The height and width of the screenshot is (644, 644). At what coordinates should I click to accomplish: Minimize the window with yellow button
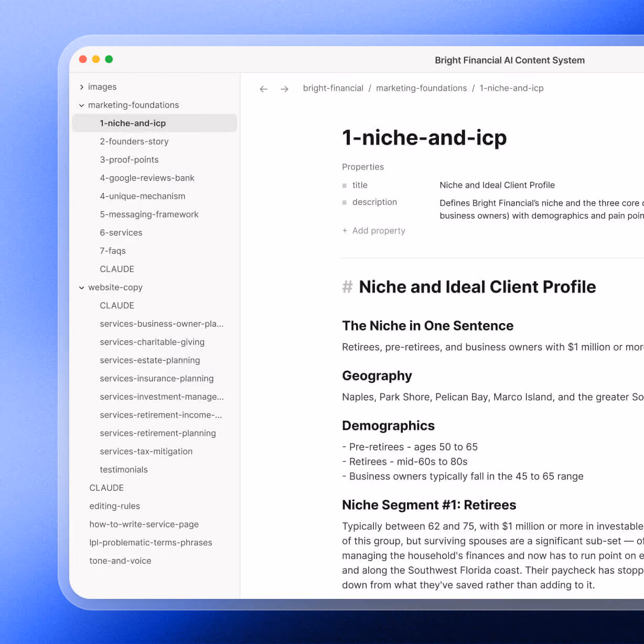tap(96, 59)
